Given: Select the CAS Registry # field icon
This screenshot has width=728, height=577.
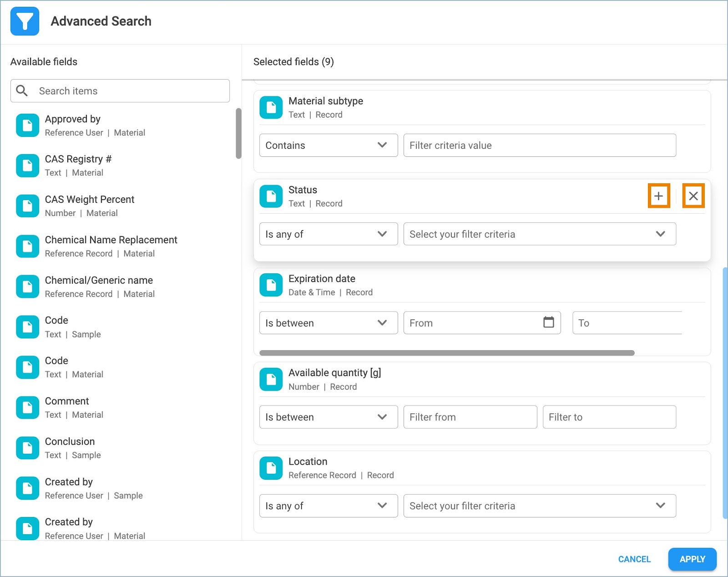Looking at the screenshot, I should point(27,166).
